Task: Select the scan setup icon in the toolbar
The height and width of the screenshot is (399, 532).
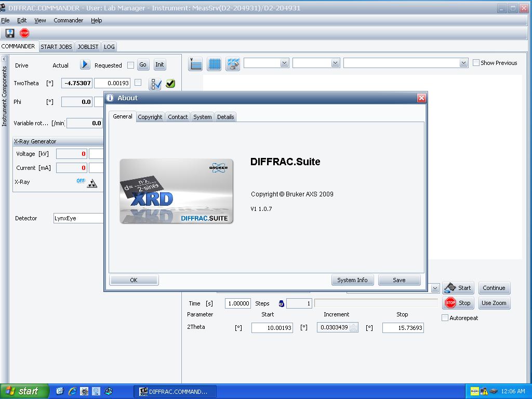Action: coord(195,63)
